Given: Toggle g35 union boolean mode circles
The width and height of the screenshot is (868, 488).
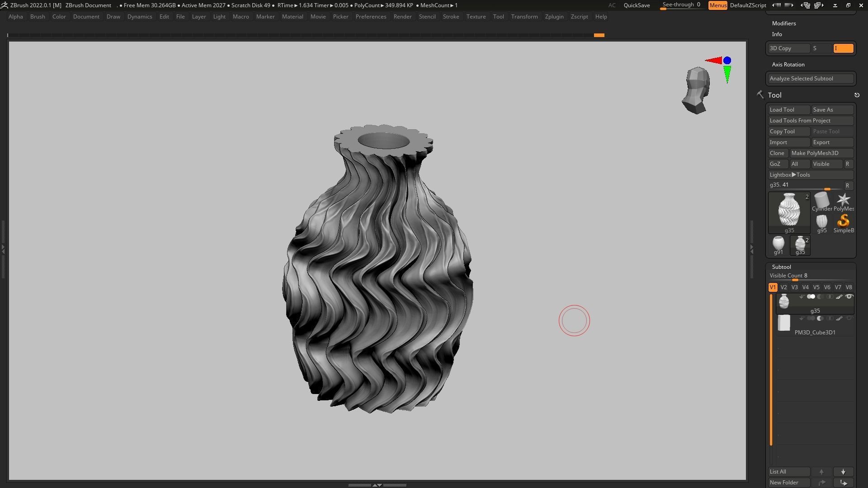Looking at the screenshot, I should 811,297.
